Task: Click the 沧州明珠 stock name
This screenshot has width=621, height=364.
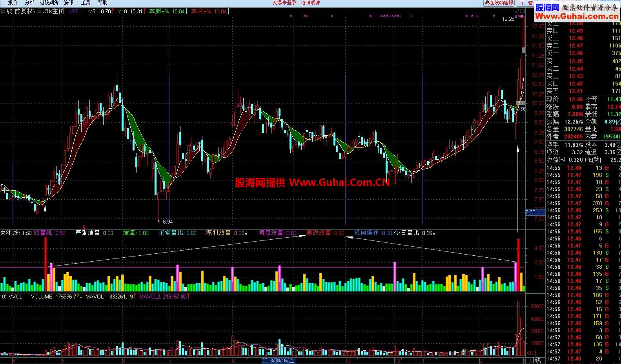Action: pos(310,3)
